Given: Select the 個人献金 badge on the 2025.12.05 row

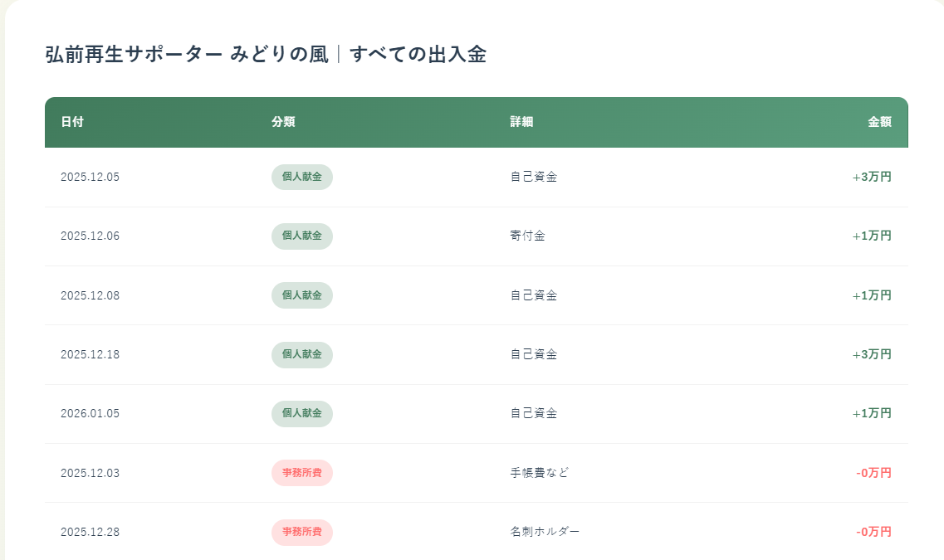Looking at the screenshot, I should coord(301,176).
